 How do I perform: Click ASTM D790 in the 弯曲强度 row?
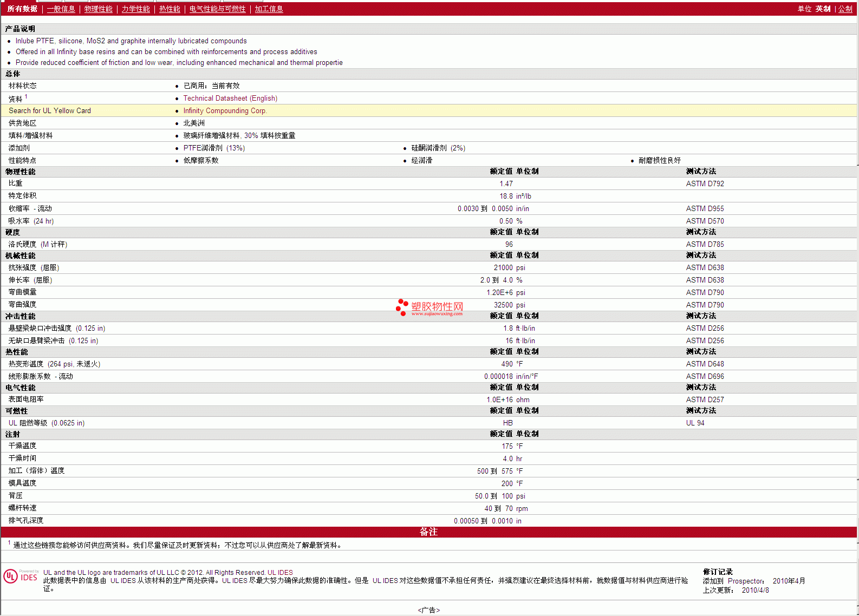[705, 305]
